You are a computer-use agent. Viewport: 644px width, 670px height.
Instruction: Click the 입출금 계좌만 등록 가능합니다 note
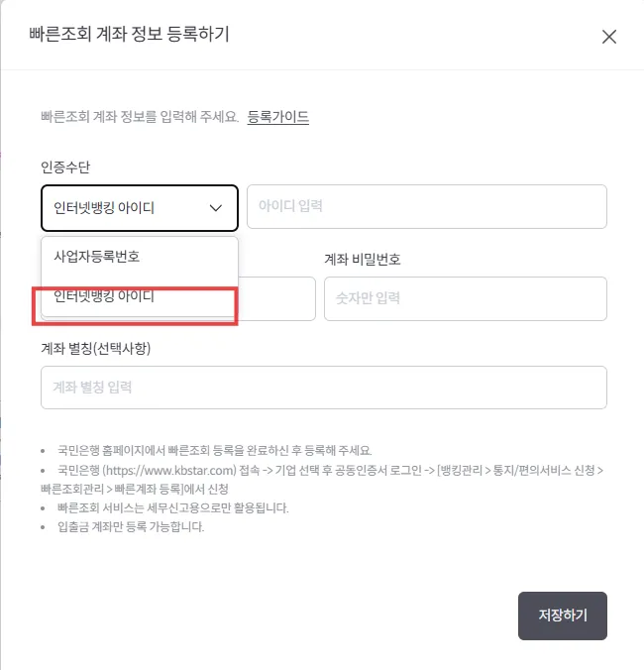(x=131, y=526)
